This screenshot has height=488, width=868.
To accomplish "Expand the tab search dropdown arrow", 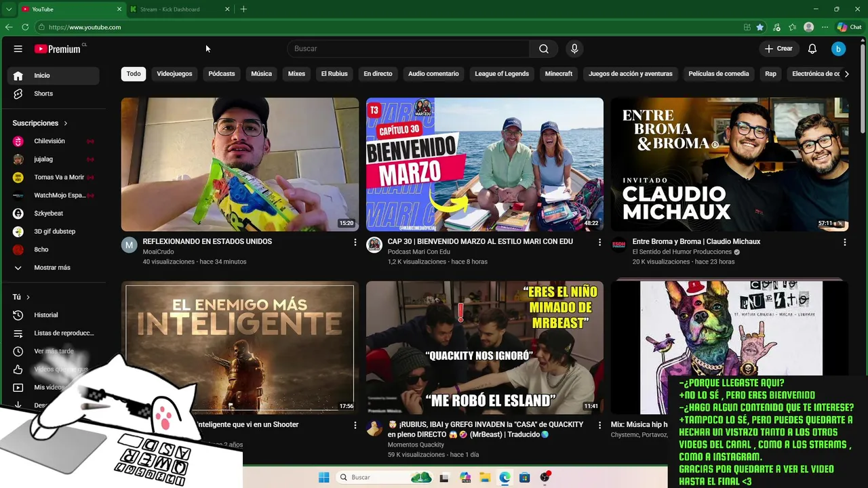I will click(9, 9).
